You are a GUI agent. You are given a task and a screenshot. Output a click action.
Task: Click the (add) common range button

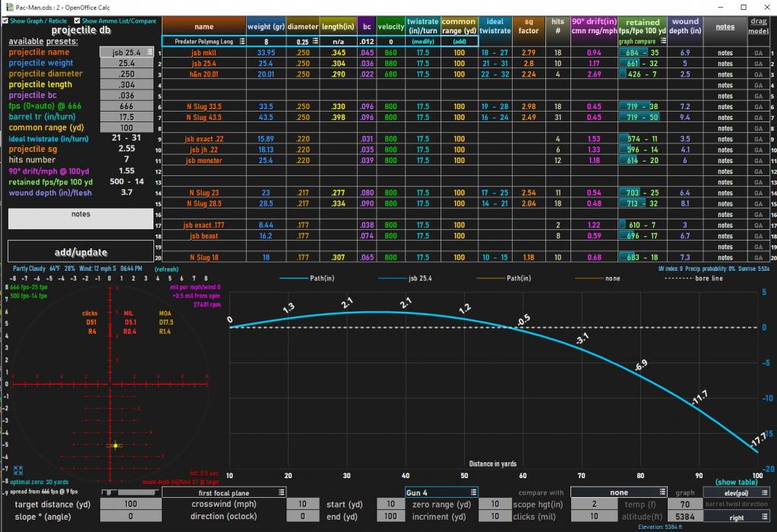pyautogui.click(x=460, y=42)
